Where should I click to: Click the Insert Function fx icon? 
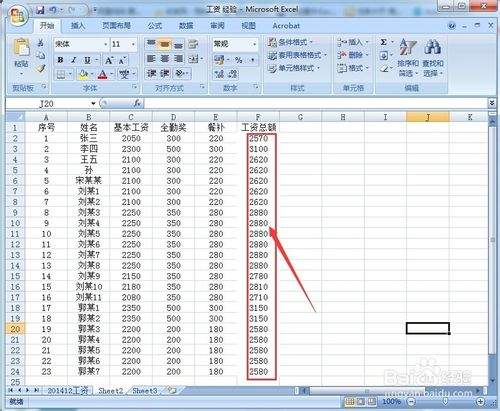click(x=137, y=103)
